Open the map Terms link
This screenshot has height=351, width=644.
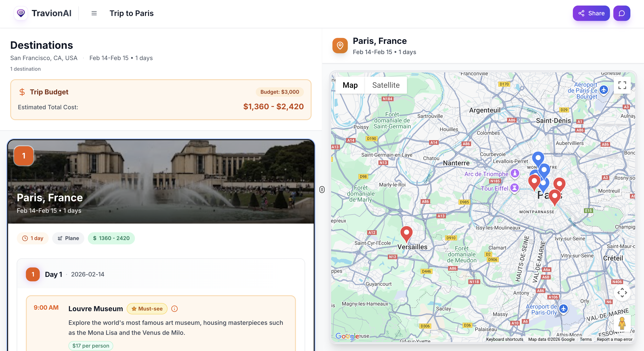click(x=585, y=339)
